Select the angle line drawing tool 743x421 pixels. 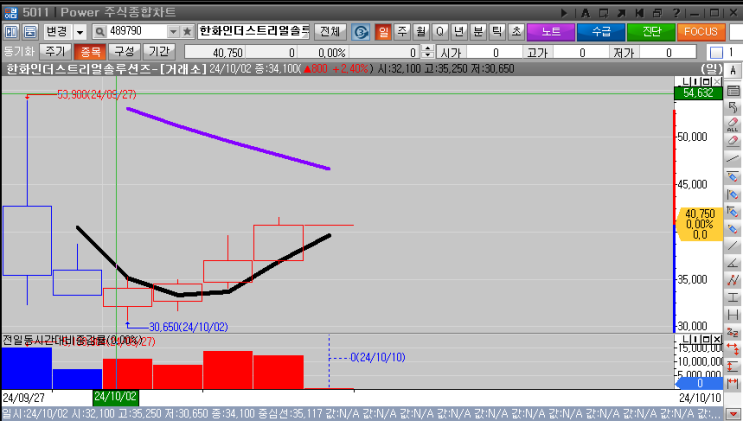[x=733, y=263]
